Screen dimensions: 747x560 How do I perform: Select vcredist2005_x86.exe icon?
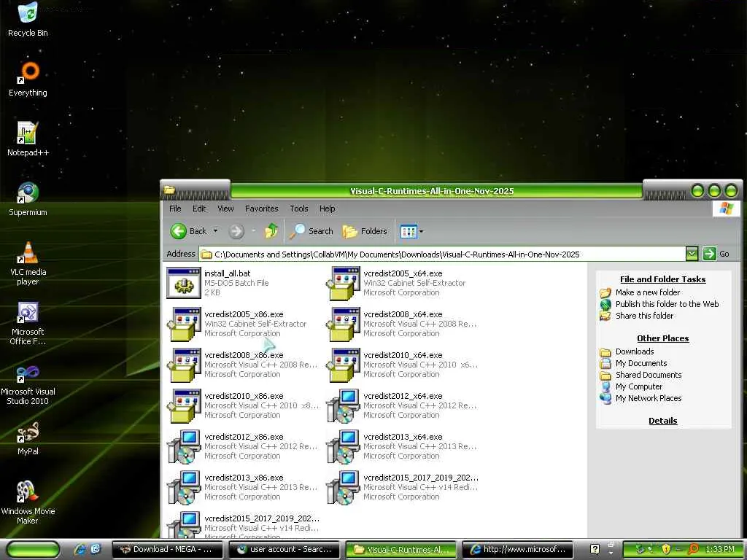pos(183,324)
